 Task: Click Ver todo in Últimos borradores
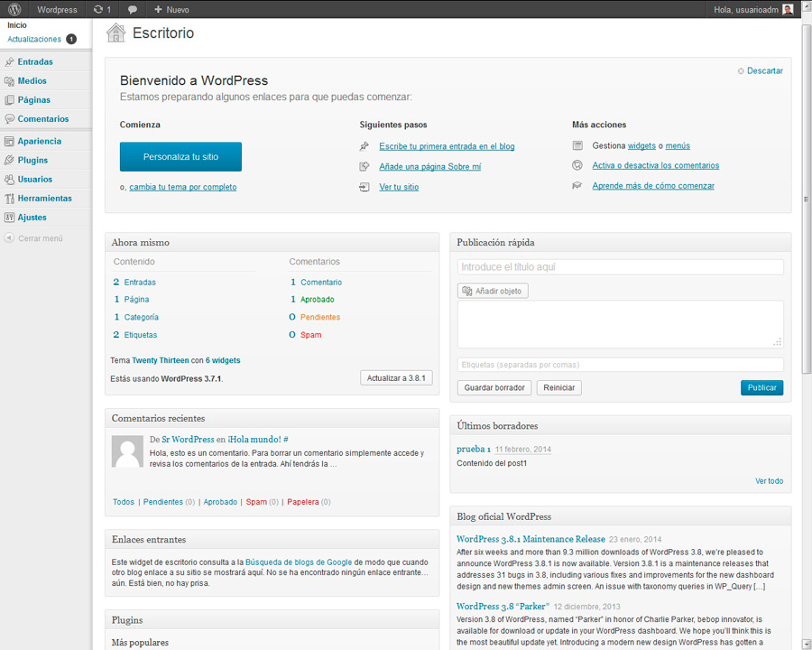[x=769, y=481]
